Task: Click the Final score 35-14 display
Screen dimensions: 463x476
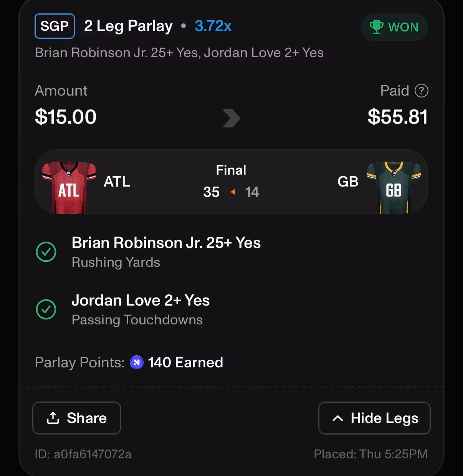Action: [231, 181]
